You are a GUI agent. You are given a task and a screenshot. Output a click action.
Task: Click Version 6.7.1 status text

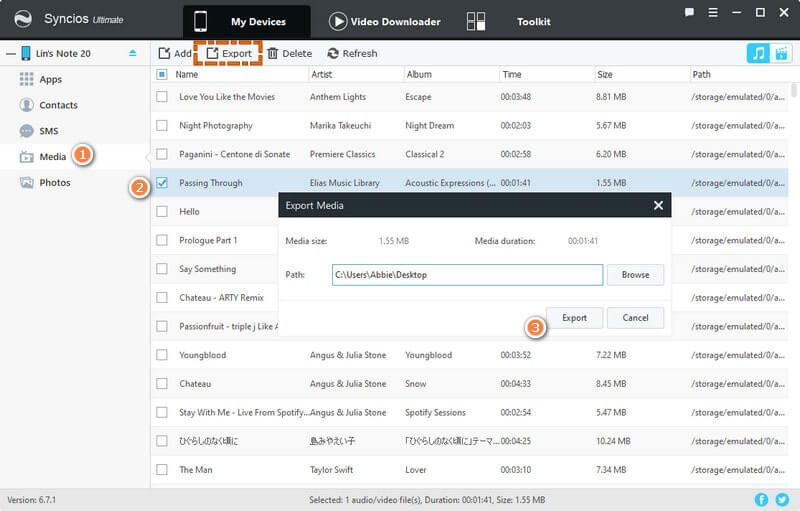click(x=32, y=500)
